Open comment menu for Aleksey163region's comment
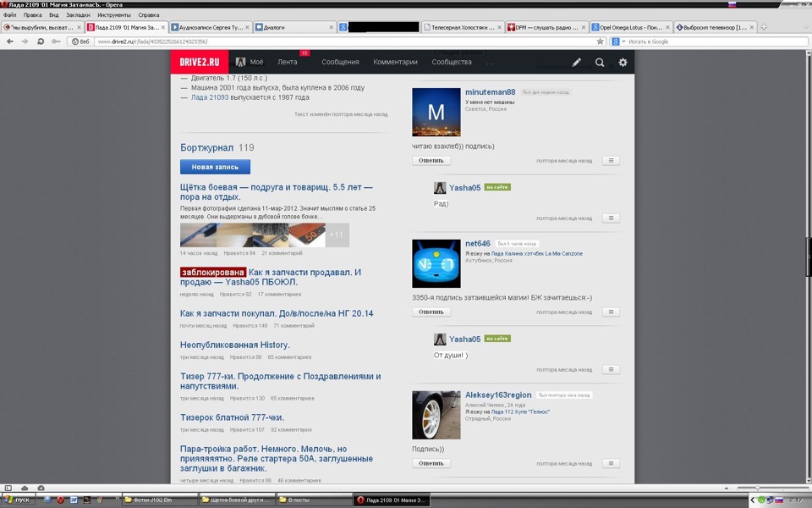This screenshot has width=812, height=508. [611, 463]
